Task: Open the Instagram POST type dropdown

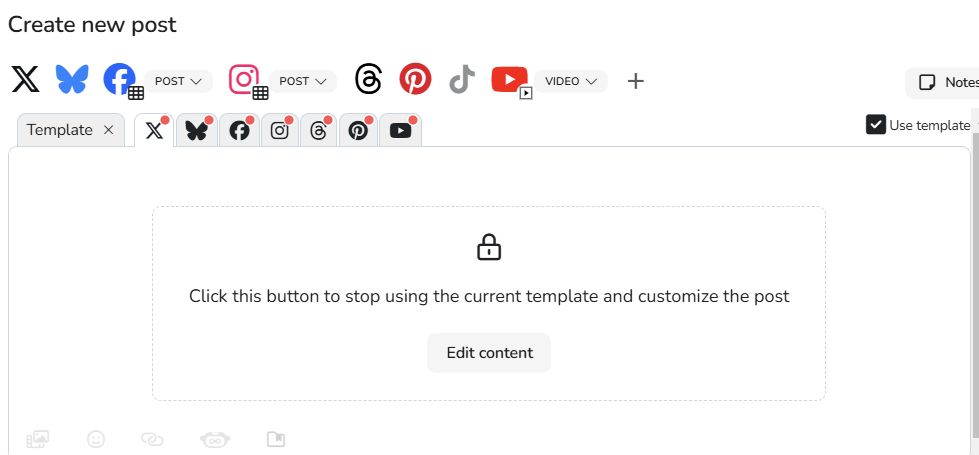Action: click(x=303, y=81)
